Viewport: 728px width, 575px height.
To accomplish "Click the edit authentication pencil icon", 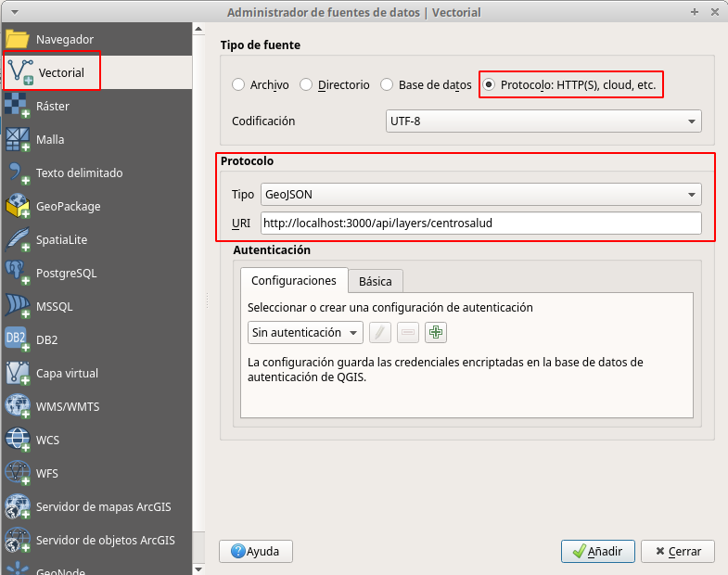I will (380, 333).
